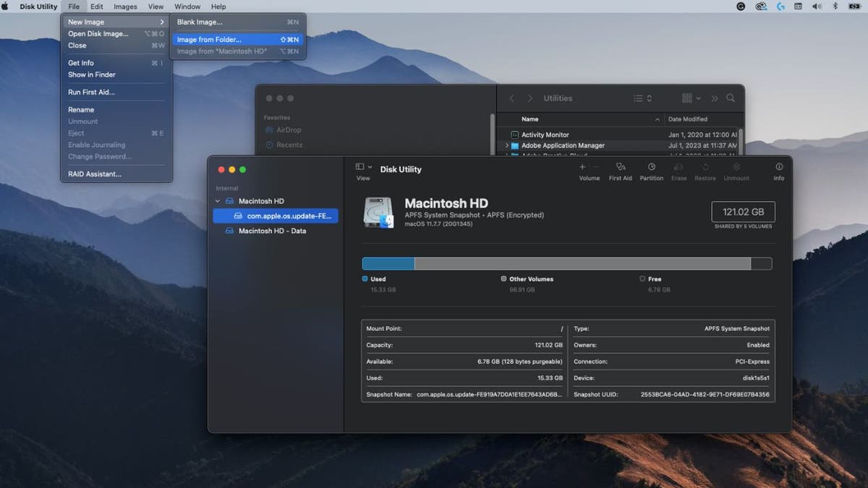Open the Finder grouping grid dropdown

[691, 98]
